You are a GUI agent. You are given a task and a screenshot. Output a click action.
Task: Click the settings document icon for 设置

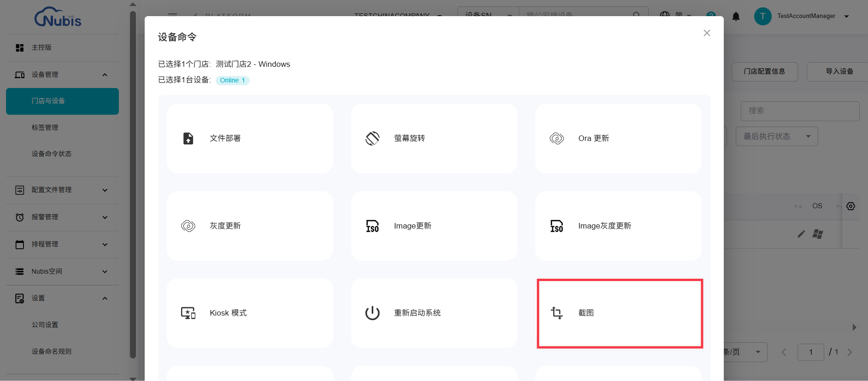click(x=19, y=299)
